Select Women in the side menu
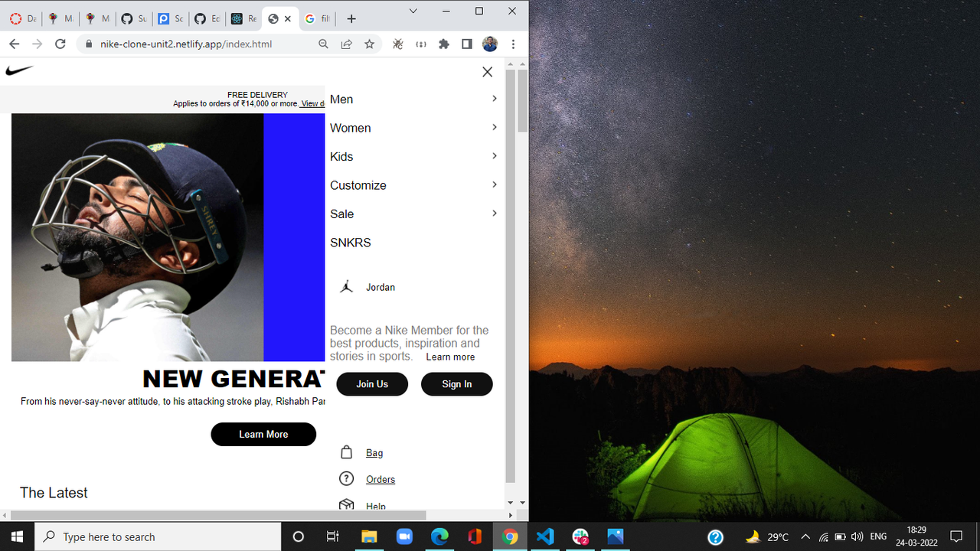 click(x=351, y=128)
